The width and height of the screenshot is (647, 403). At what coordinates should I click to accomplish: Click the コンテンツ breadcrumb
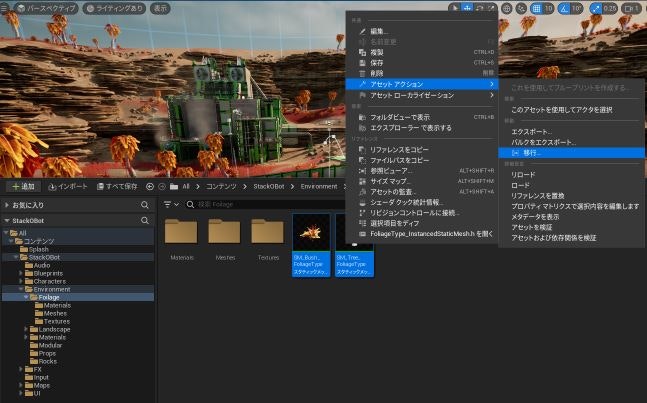pyautogui.click(x=221, y=186)
